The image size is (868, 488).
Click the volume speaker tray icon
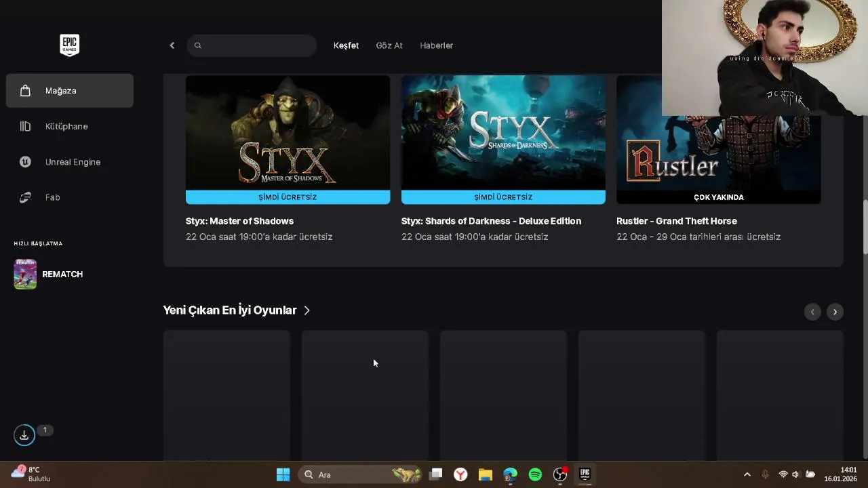pyautogui.click(x=796, y=474)
